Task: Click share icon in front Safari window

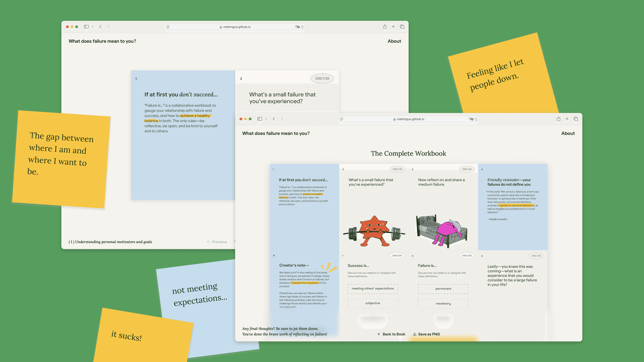Action: coord(558,119)
